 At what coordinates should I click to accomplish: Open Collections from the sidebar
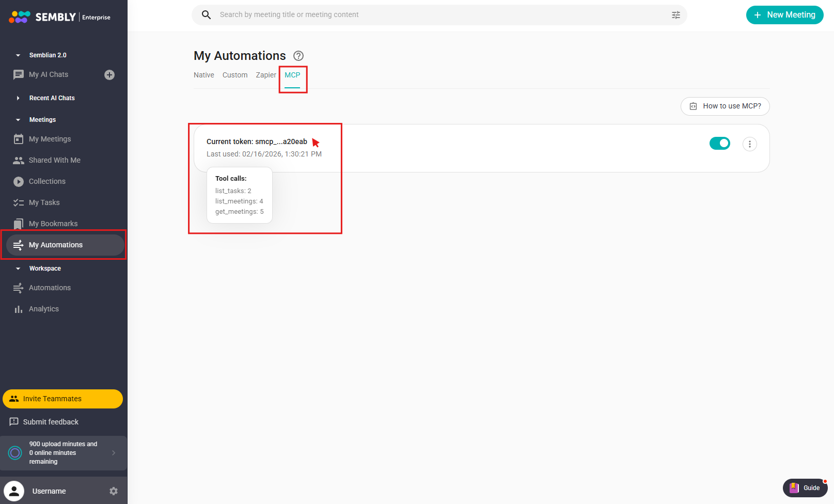pyautogui.click(x=47, y=181)
